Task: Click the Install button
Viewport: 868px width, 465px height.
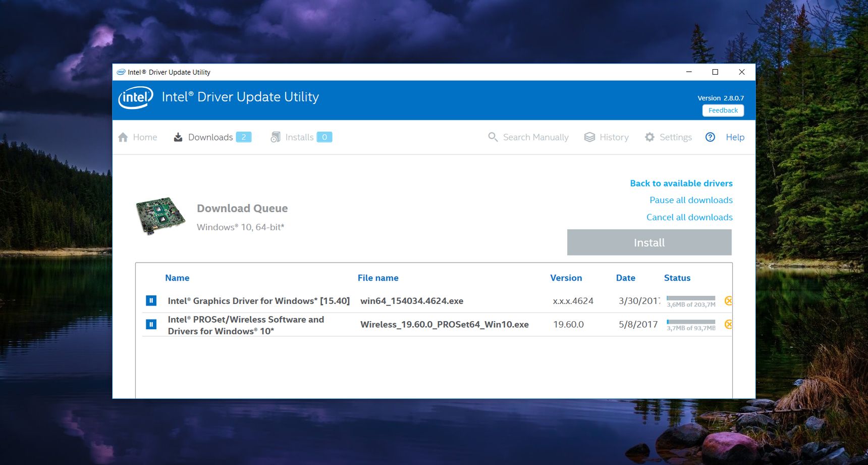Action: coord(649,242)
